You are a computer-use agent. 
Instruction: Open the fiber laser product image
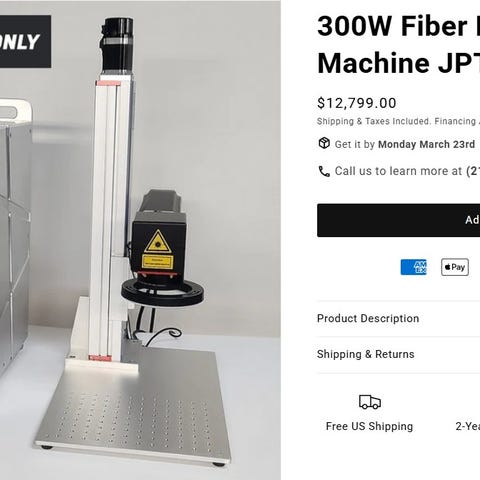tap(140, 240)
